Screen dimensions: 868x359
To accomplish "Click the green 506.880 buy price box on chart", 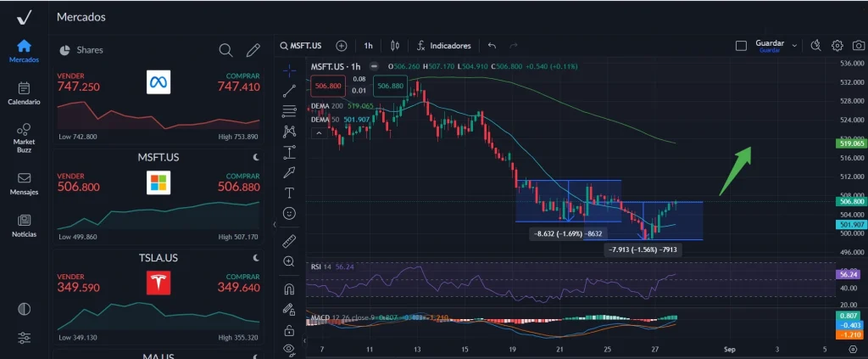I will pos(390,86).
